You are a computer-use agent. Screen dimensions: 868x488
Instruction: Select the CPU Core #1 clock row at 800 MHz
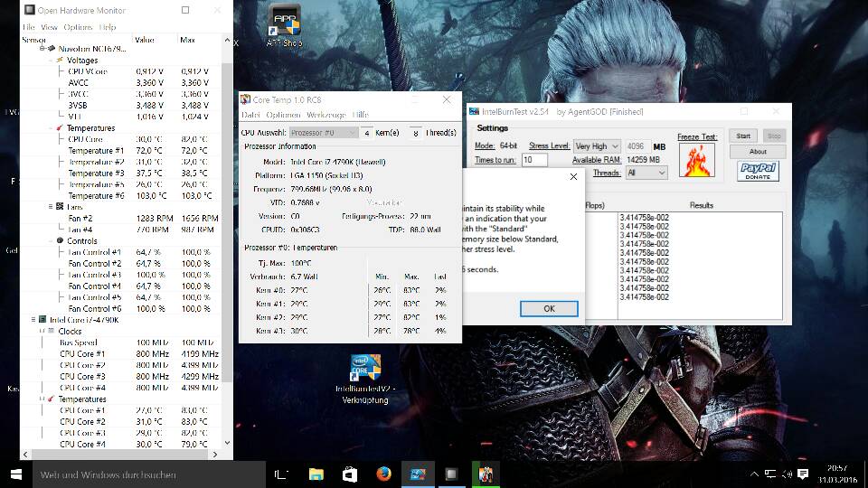(x=121, y=354)
